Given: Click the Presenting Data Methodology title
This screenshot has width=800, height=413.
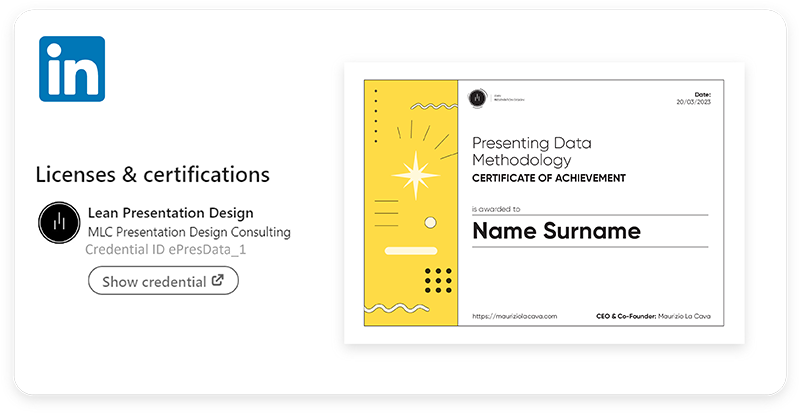Looking at the screenshot, I should (532, 151).
